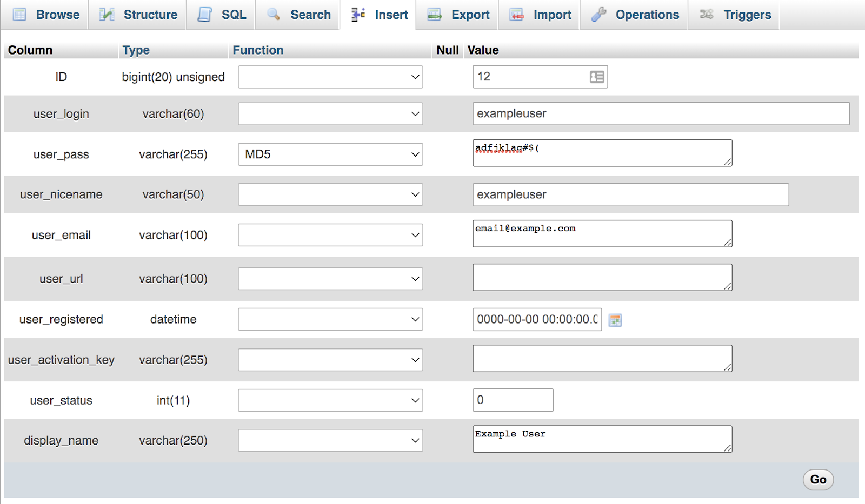Open the Function dropdown for user_status
The image size is (865, 504).
[330, 400]
